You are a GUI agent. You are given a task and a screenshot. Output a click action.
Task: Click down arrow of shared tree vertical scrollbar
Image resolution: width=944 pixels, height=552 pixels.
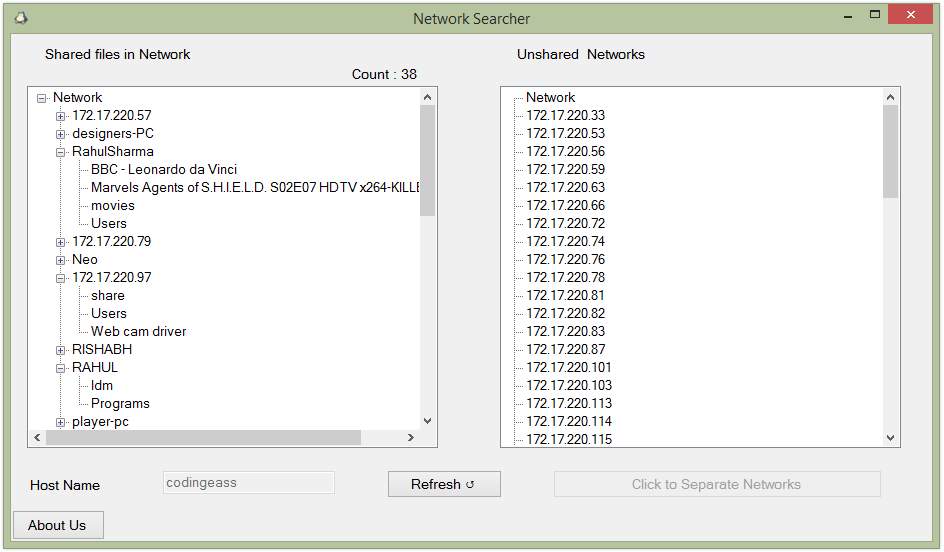[x=427, y=421]
